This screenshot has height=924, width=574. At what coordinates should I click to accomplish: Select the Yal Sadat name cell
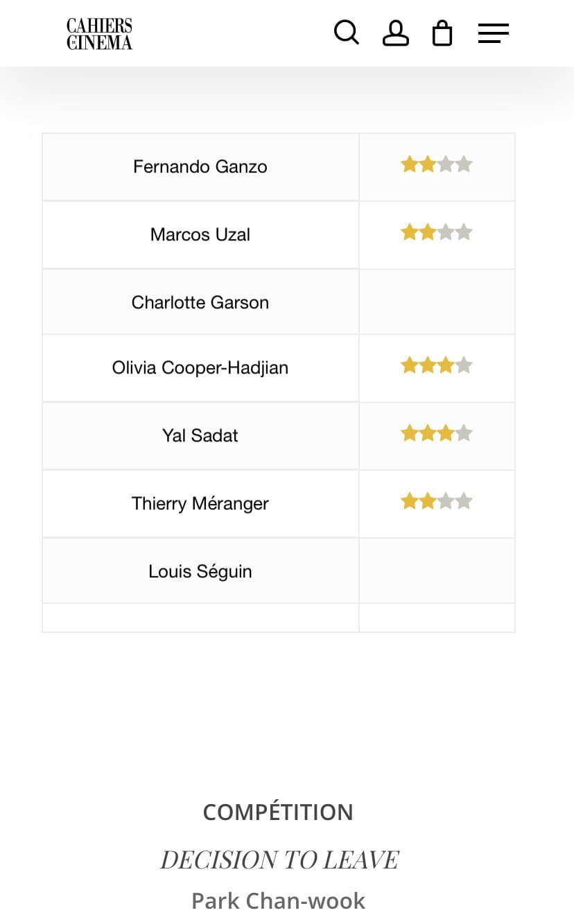tap(200, 436)
